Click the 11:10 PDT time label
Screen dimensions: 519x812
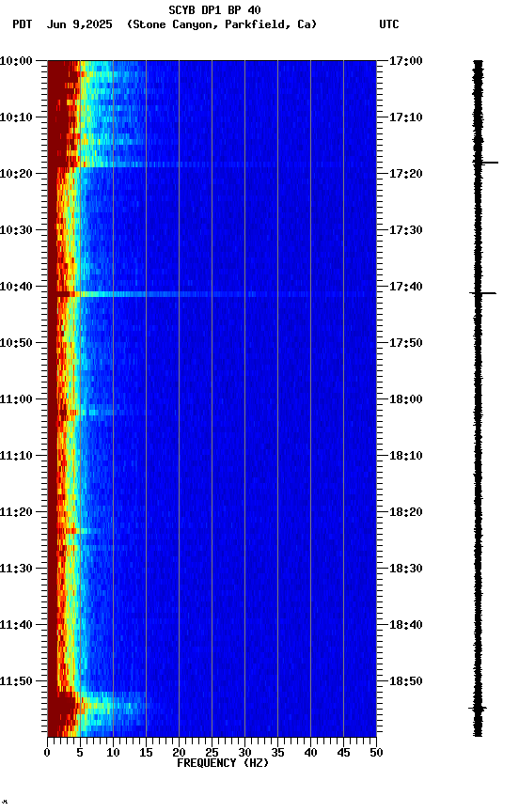tap(16, 456)
